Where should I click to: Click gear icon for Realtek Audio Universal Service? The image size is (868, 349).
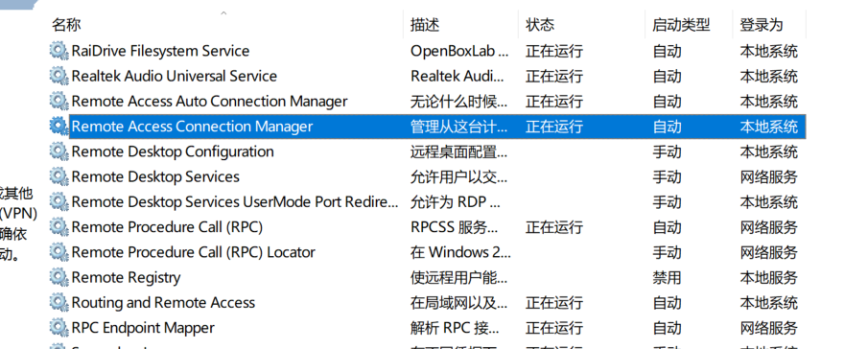pos(59,76)
